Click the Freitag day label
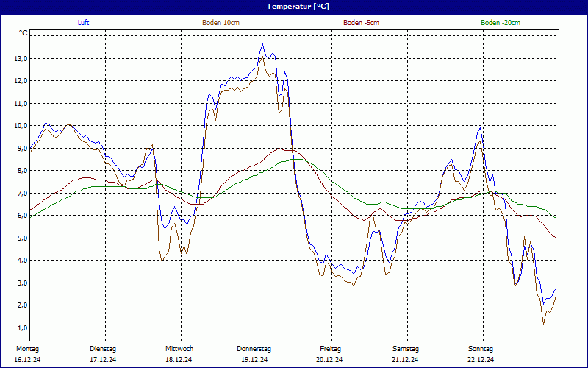Viewport: 588px width, 368px height. pyautogui.click(x=330, y=348)
